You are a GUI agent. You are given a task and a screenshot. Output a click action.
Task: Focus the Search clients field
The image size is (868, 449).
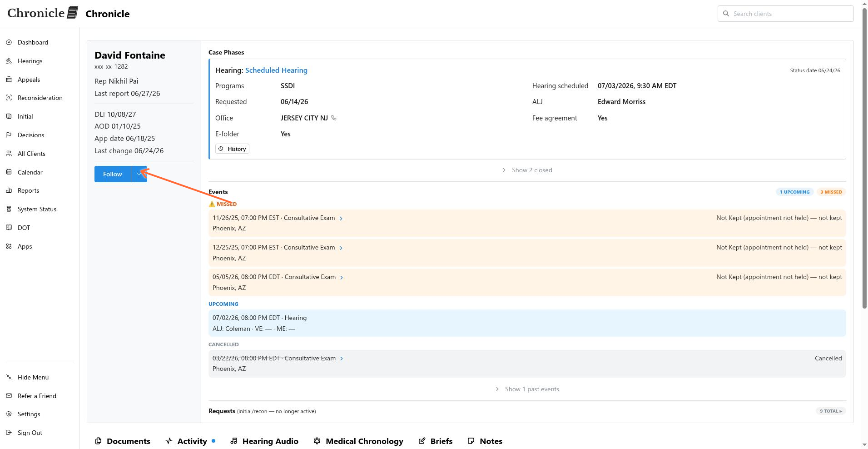pos(786,14)
